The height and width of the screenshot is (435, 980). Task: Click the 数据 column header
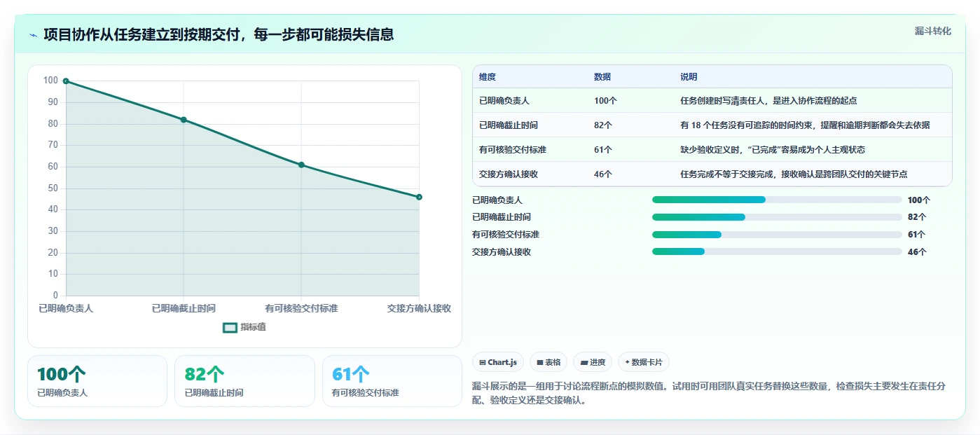602,77
